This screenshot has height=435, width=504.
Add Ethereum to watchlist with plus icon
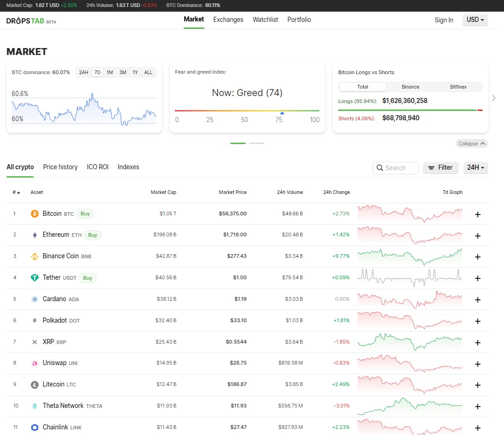(x=477, y=236)
